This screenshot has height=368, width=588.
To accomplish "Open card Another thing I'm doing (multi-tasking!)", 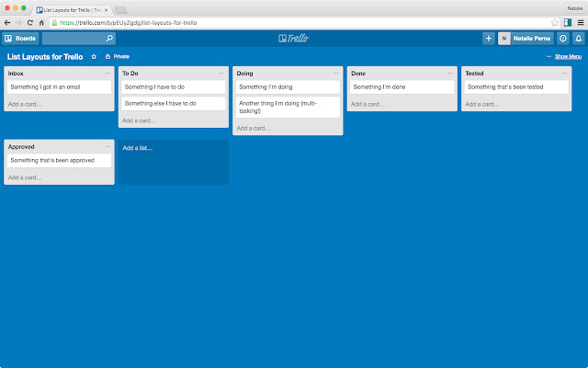I will (288, 108).
